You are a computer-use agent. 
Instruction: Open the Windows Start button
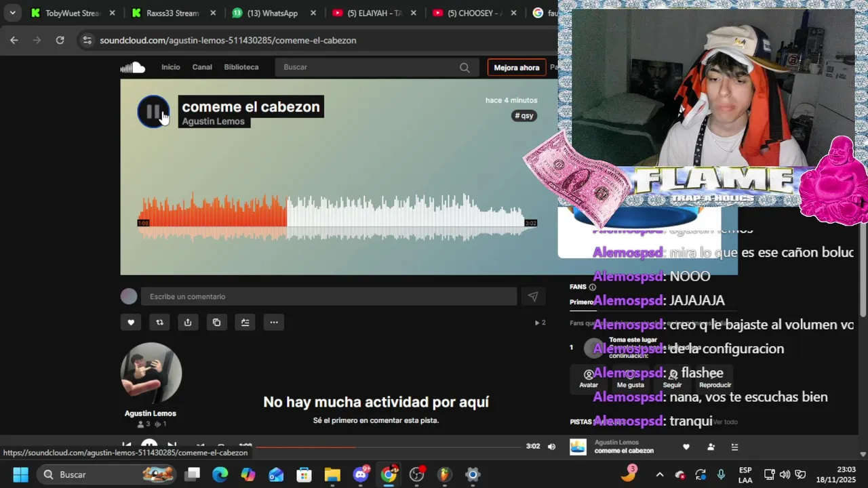[21, 474]
